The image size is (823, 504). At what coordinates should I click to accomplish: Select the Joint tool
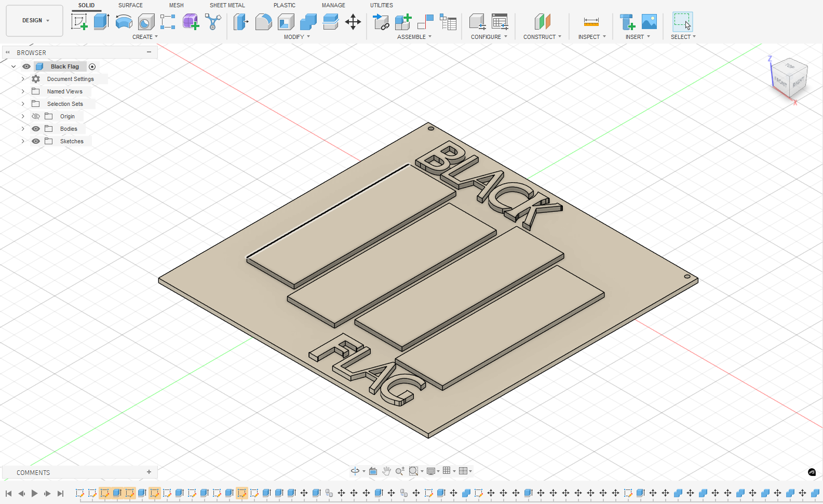425,22
